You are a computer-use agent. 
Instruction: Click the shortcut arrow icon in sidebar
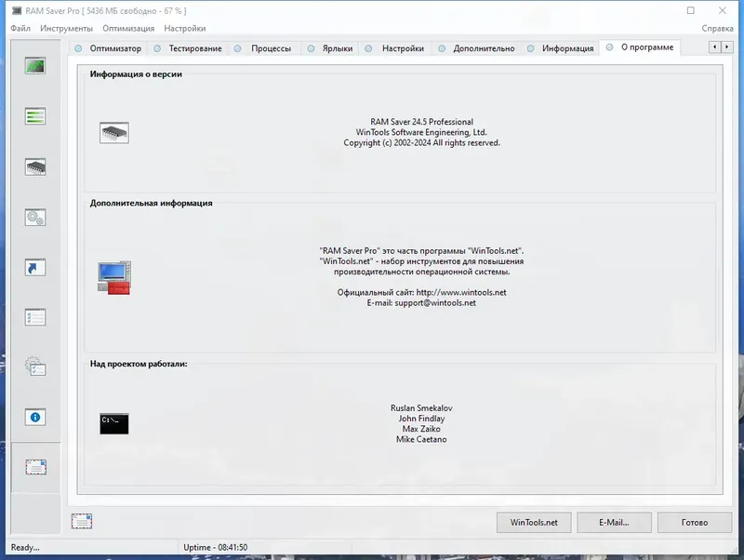[34, 265]
